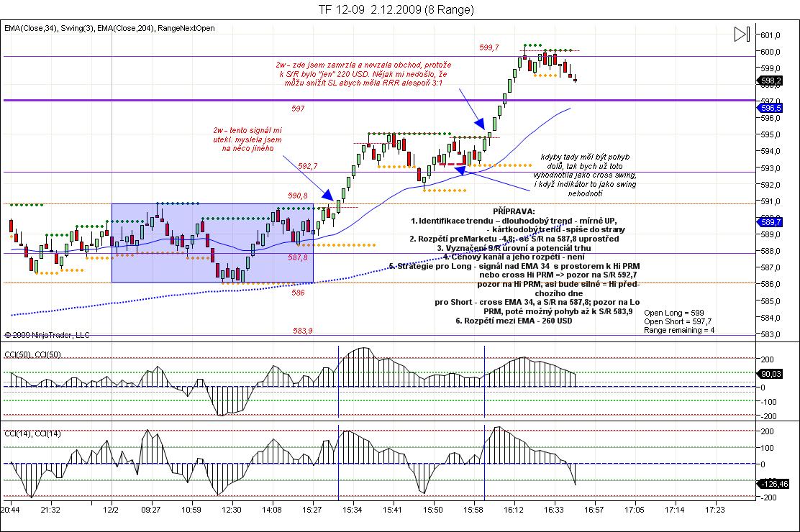Select the blue shaded rectangle on the chart
The width and height of the screenshot is (800, 532).
click(212, 243)
